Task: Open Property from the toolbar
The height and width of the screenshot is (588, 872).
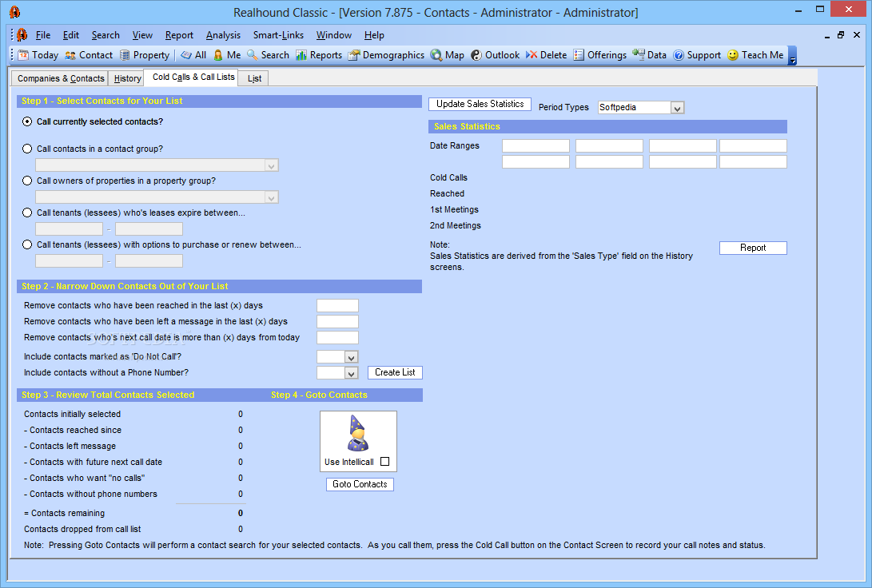Action: pos(145,55)
